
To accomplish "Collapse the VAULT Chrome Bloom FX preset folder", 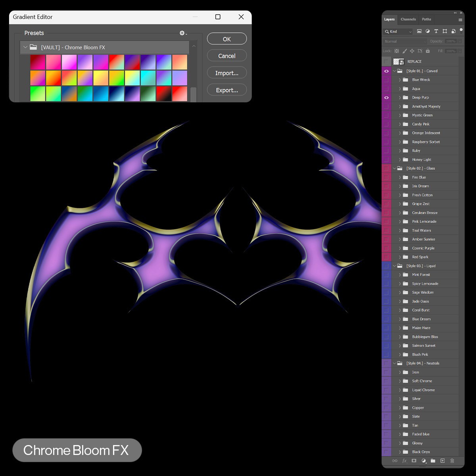I will pos(25,47).
